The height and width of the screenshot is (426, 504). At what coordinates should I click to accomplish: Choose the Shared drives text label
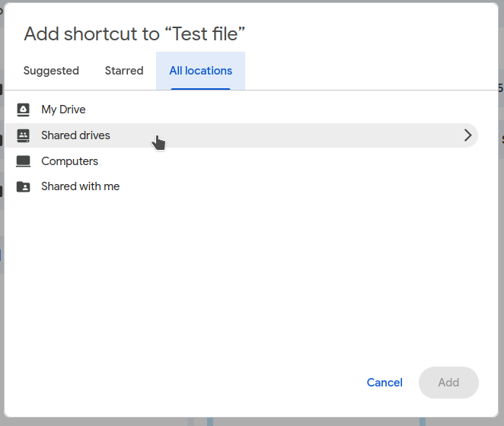click(75, 135)
